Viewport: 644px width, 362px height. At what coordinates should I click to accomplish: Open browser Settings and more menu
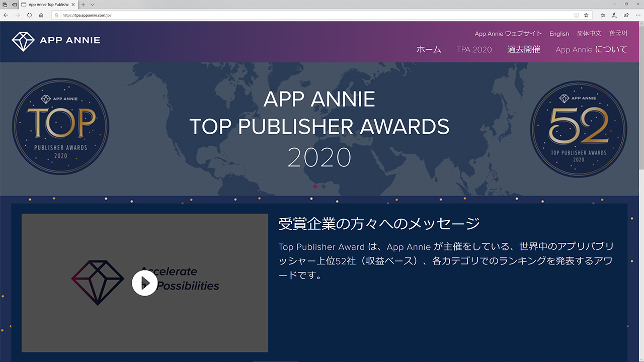637,15
